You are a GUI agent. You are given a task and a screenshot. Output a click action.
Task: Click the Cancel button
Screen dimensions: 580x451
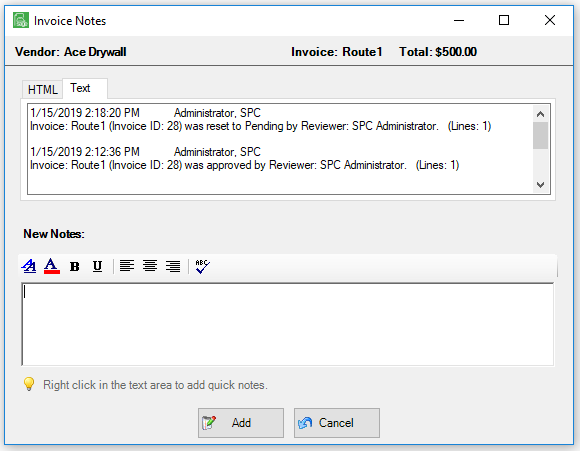337,423
